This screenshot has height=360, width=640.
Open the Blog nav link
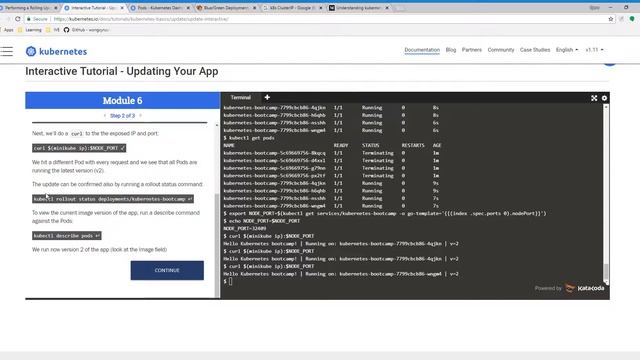tap(451, 50)
